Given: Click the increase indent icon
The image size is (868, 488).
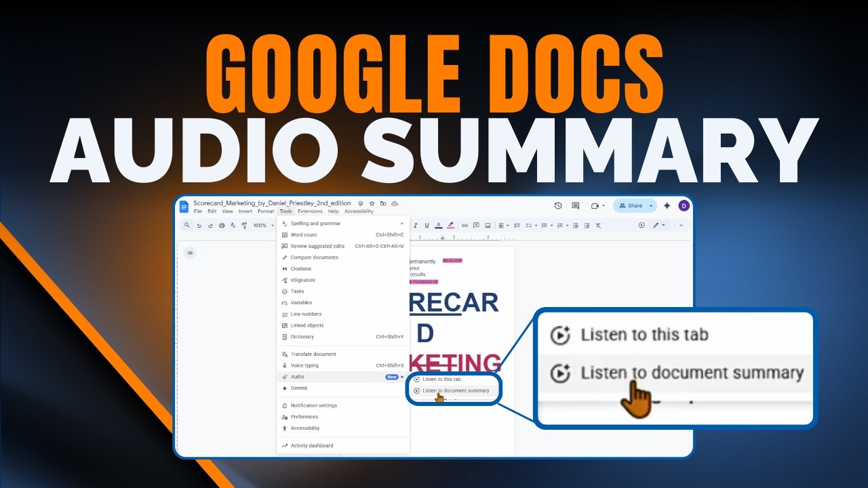Looking at the screenshot, I should click(x=587, y=225).
